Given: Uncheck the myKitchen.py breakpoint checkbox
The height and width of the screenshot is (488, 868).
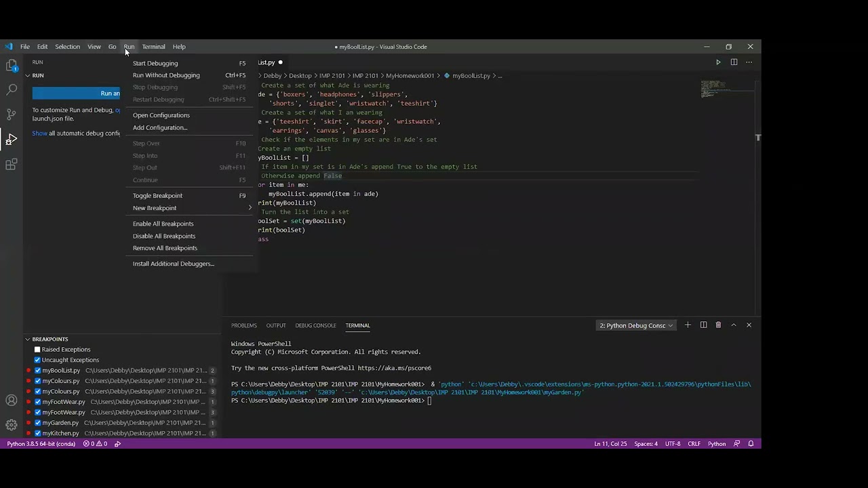Looking at the screenshot, I should [x=37, y=433].
